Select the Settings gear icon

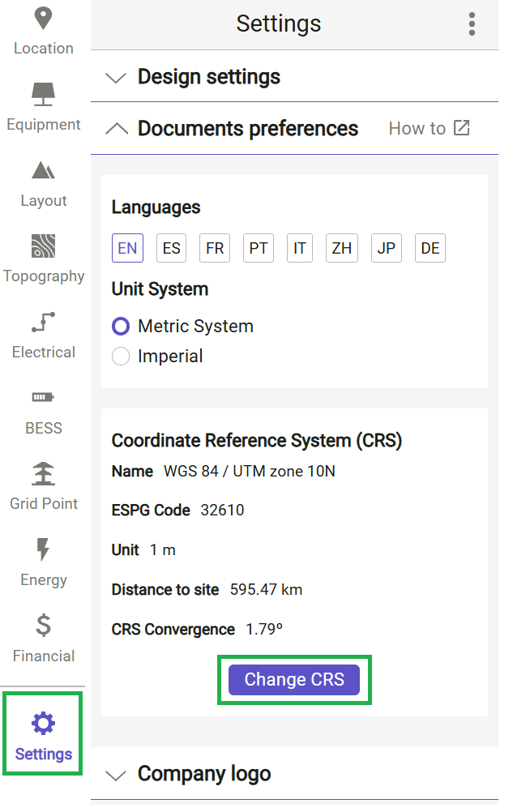43,724
